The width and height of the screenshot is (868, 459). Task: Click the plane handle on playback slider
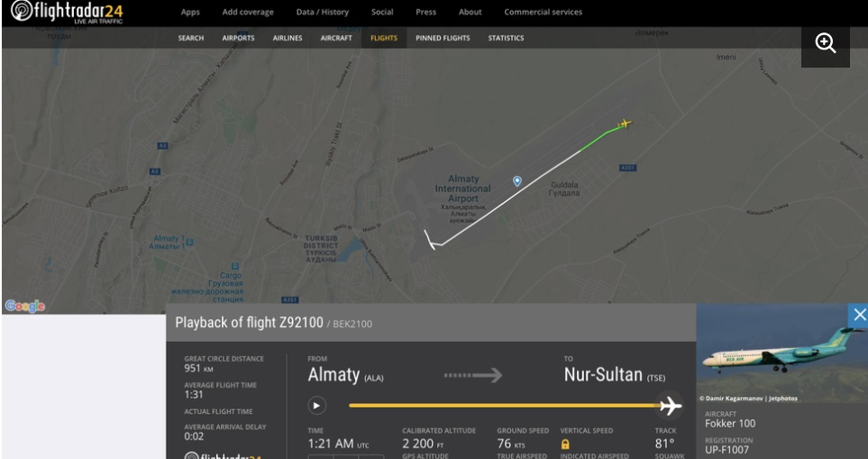click(670, 405)
